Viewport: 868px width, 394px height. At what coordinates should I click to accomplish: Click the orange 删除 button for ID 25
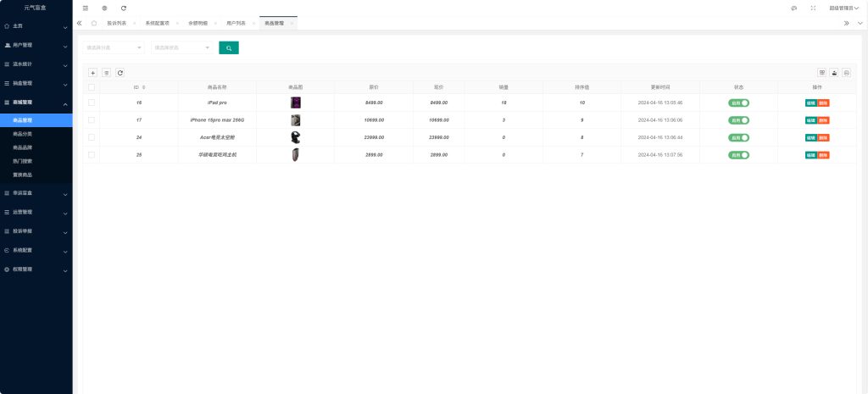click(823, 155)
